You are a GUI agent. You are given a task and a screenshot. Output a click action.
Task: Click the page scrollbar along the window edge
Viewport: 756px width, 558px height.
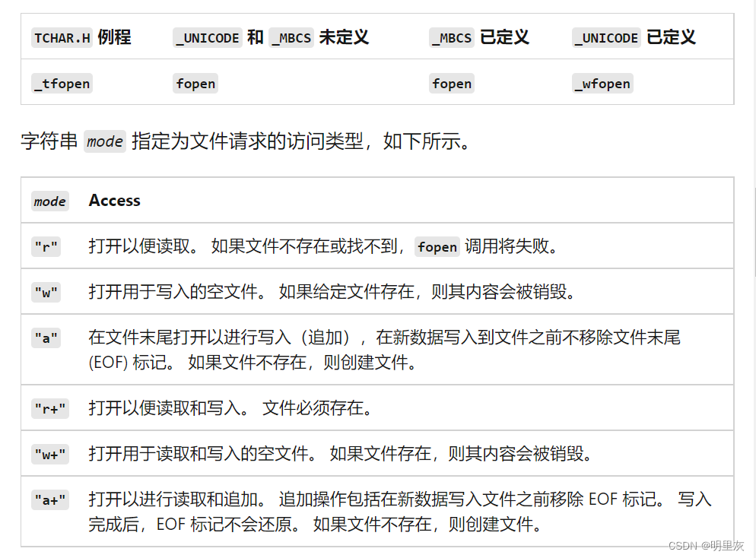point(754,231)
